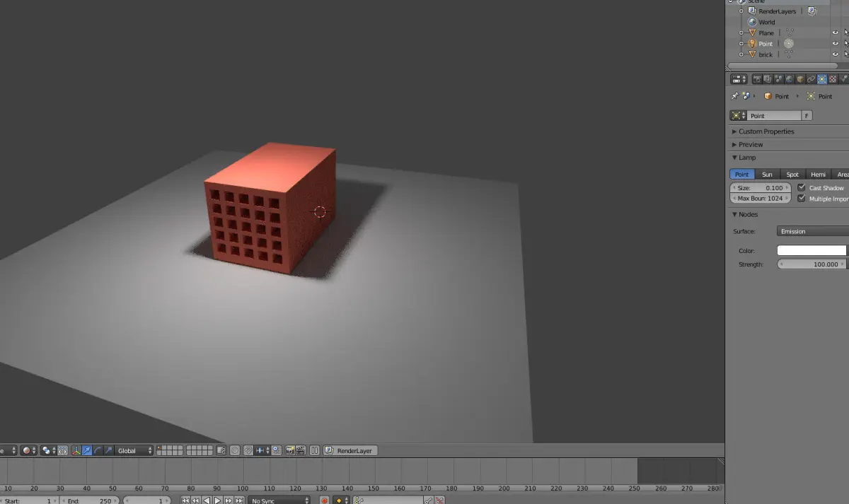Uncheck the Cast Shadow checkbox
The width and height of the screenshot is (849, 504).
pyautogui.click(x=802, y=188)
